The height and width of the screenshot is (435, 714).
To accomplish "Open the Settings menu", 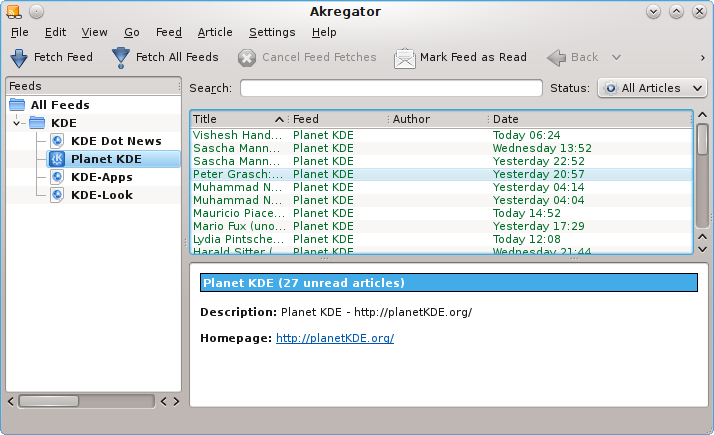I will pos(272,32).
